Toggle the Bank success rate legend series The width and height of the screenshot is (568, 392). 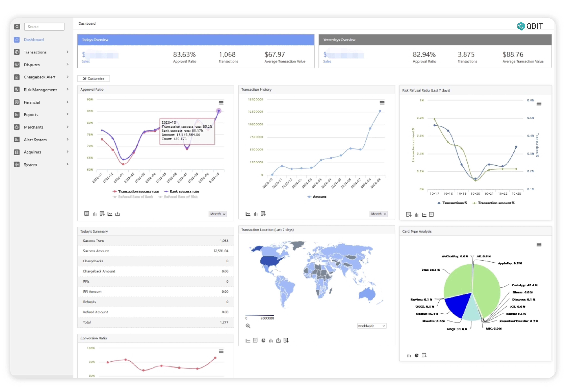coord(182,192)
